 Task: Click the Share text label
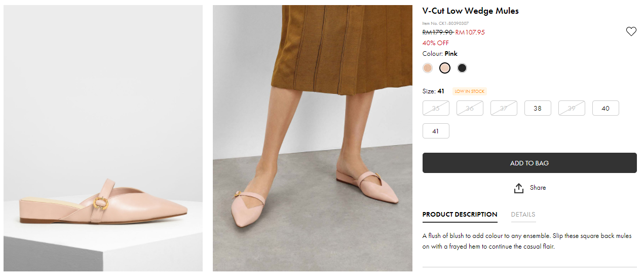point(538,188)
